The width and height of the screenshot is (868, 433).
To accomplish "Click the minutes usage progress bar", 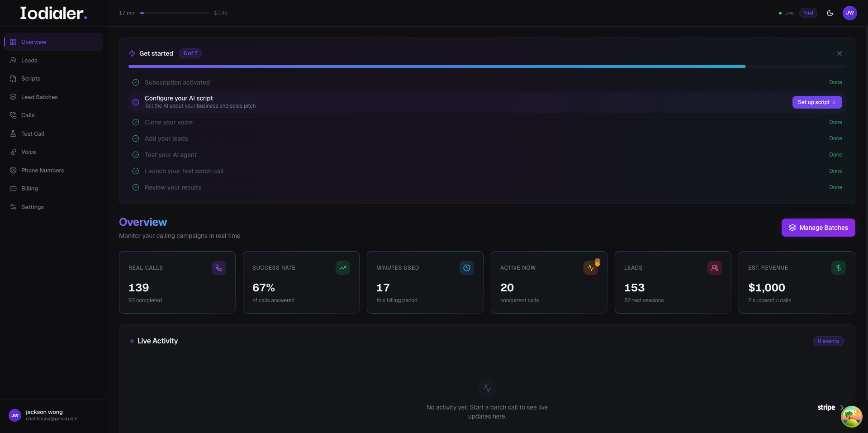I will (x=175, y=13).
